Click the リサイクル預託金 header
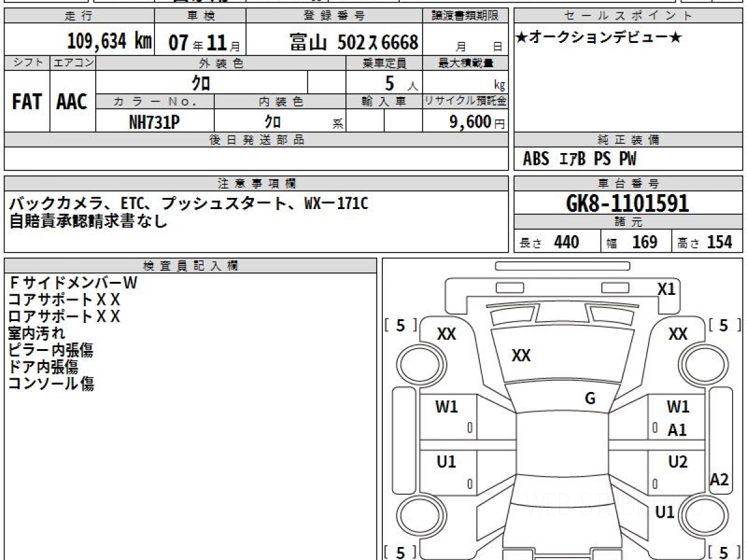 pyautogui.click(x=466, y=101)
